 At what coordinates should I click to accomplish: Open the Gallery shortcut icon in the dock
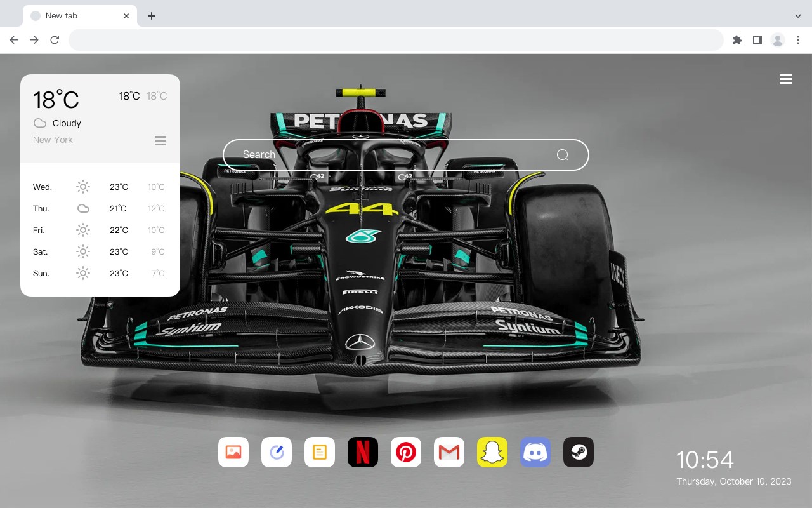(x=233, y=452)
